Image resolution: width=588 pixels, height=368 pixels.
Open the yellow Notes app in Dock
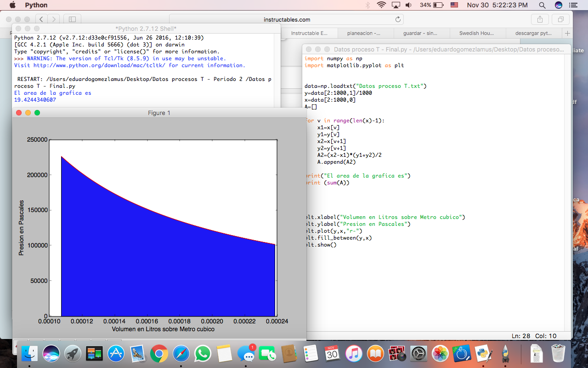point(224,353)
